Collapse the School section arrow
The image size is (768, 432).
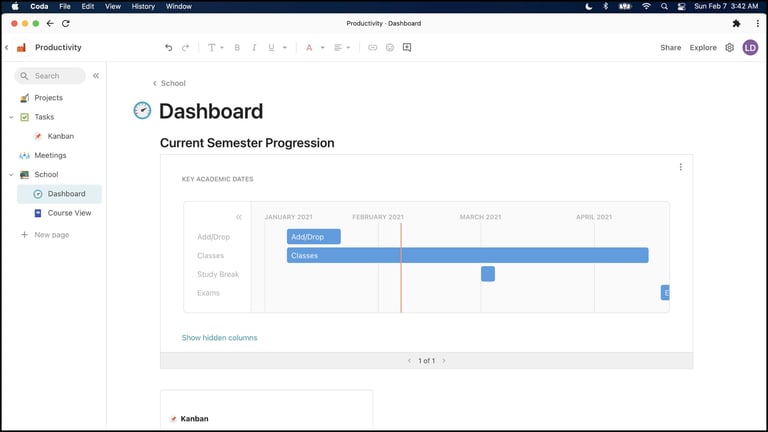click(11, 174)
